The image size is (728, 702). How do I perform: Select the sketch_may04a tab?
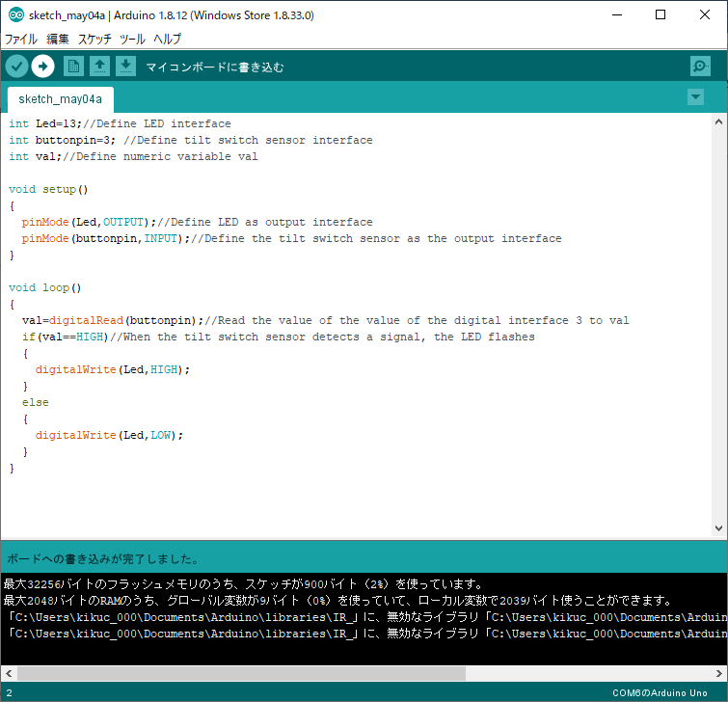60,99
